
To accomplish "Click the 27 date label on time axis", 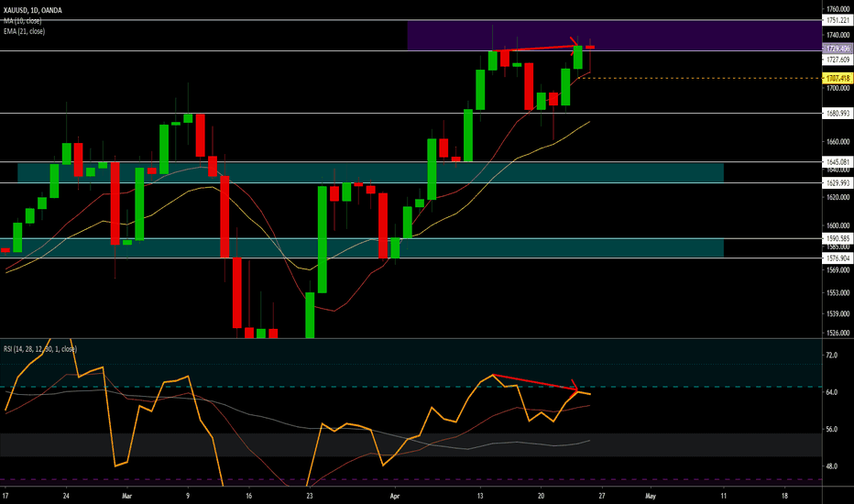I will coord(602,497).
